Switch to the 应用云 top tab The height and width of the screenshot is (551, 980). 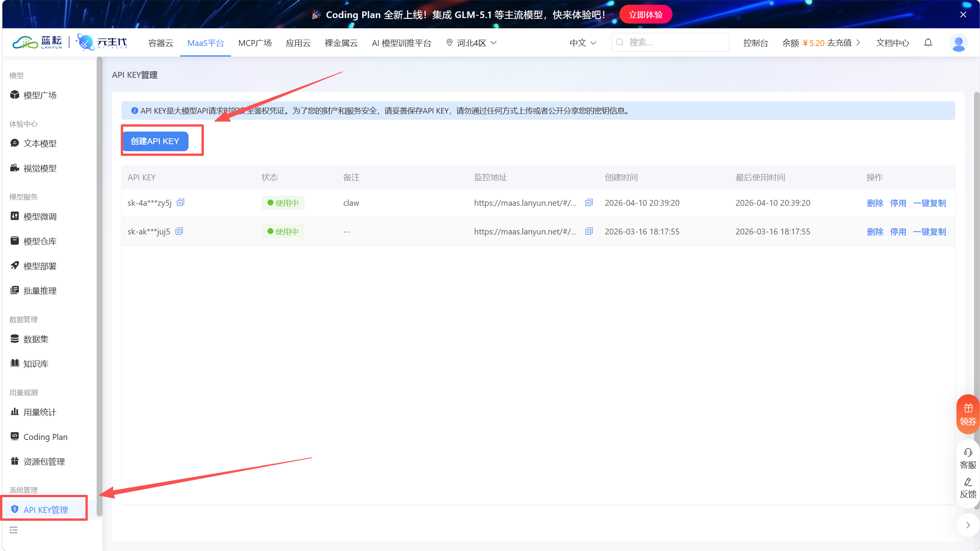(298, 43)
